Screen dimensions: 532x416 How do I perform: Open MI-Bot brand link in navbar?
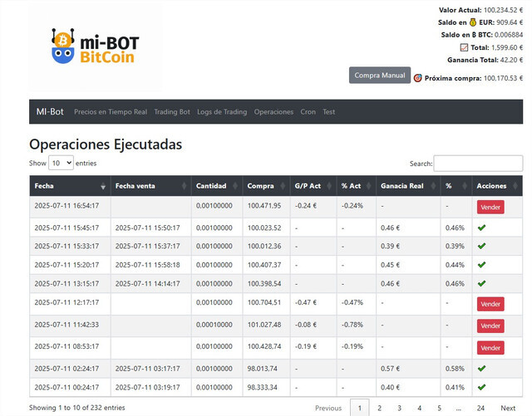[50, 111]
